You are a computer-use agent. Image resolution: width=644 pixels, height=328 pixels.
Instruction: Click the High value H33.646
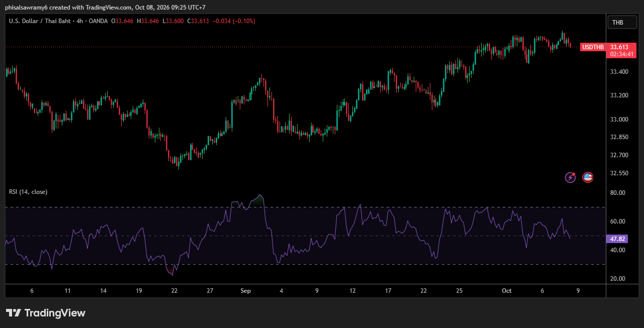[148, 21]
